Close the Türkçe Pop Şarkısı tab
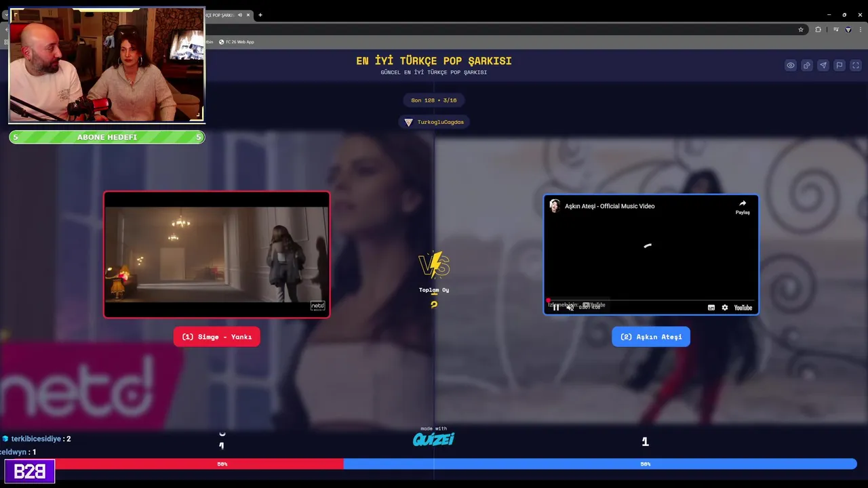The height and width of the screenshot is (488, 868). [x=248, y=15]
